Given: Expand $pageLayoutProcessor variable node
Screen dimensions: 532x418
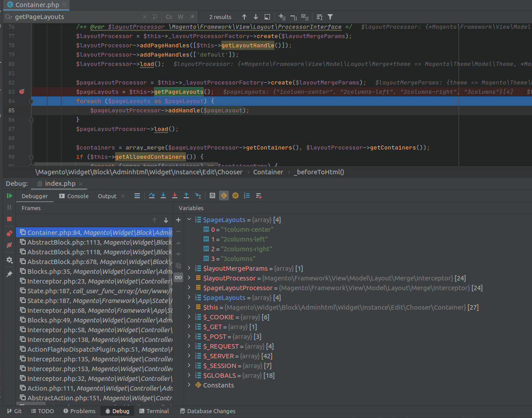Looking at the screenshot, I should (189, 288).
